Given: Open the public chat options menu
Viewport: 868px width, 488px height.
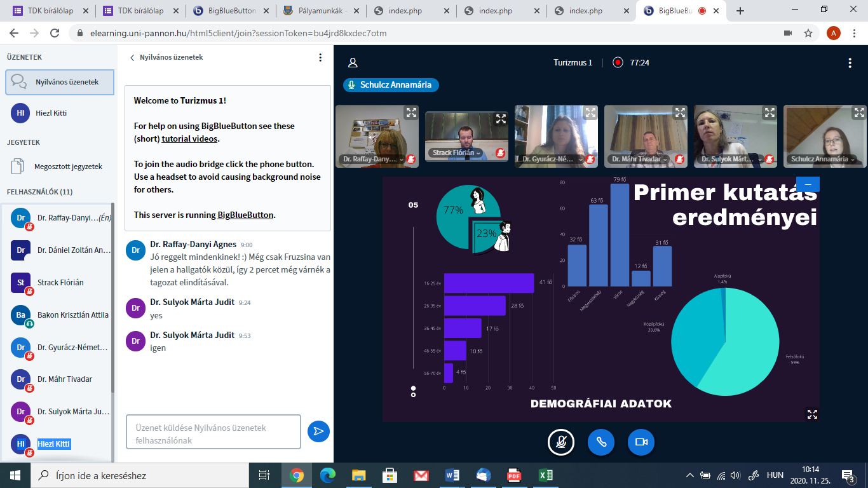Looking at the screenshot, I should 320,57.
